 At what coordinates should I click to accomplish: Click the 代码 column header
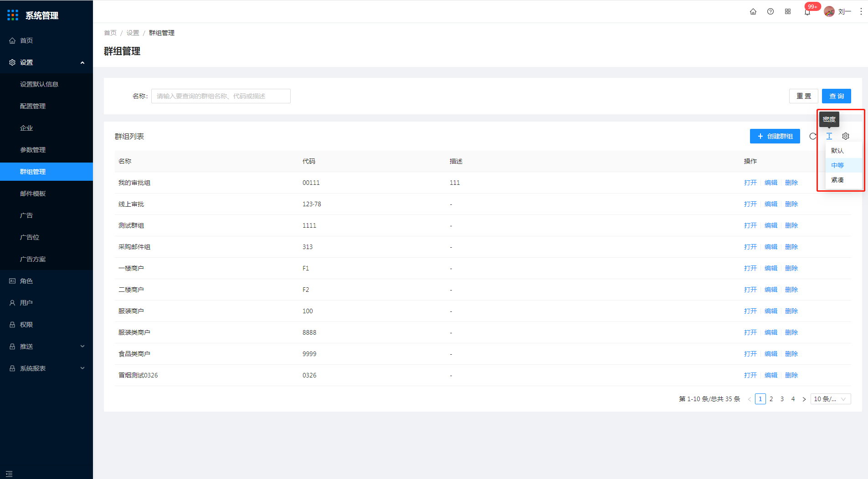[309, 161]
